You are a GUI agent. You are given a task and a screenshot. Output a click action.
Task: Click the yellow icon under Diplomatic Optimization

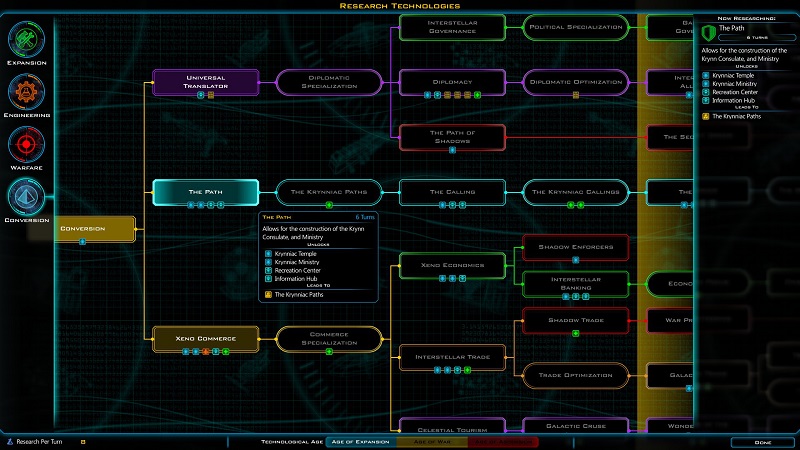point(576,95)
